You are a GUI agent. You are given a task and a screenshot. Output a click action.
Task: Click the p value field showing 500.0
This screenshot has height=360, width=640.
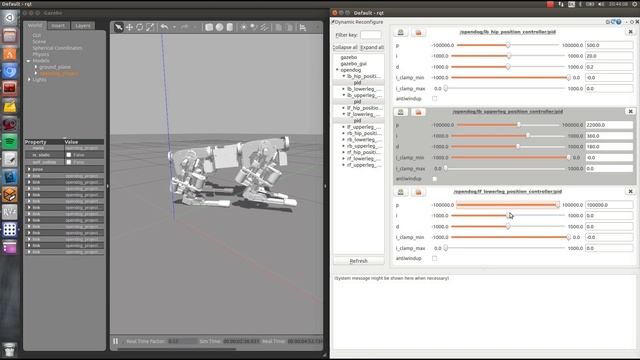[609, 45]
